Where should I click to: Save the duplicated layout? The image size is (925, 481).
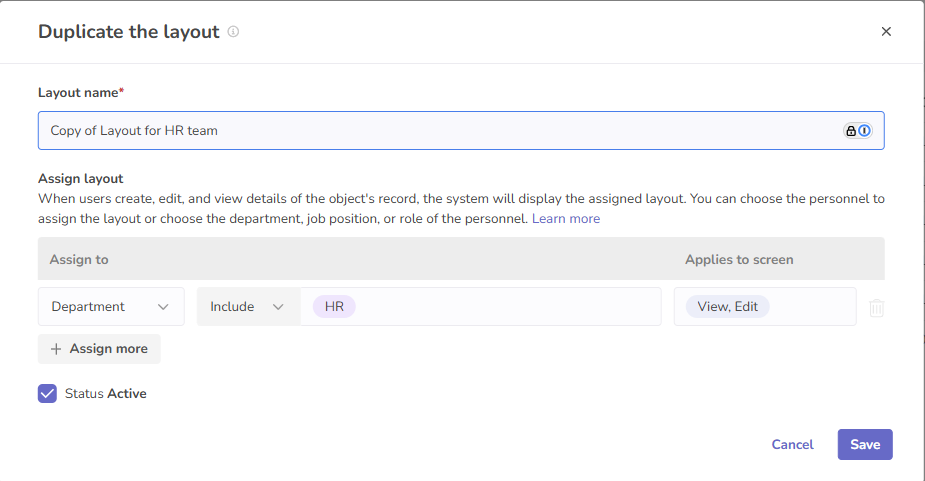click(865, 444)
